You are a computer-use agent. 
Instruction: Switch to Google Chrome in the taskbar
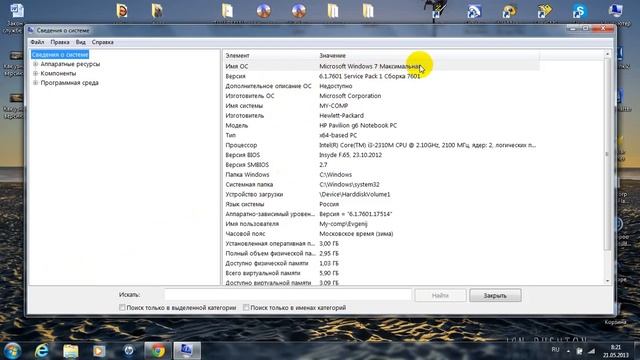(x=158, y=351)
